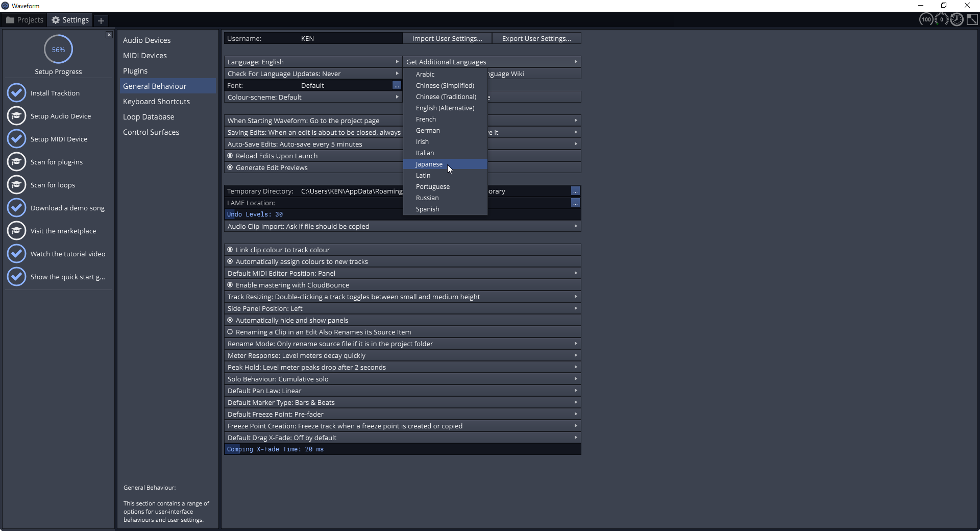Toggle Generate Edit Previews option
The height and width of the screenshot is (531, 980).
313,167
